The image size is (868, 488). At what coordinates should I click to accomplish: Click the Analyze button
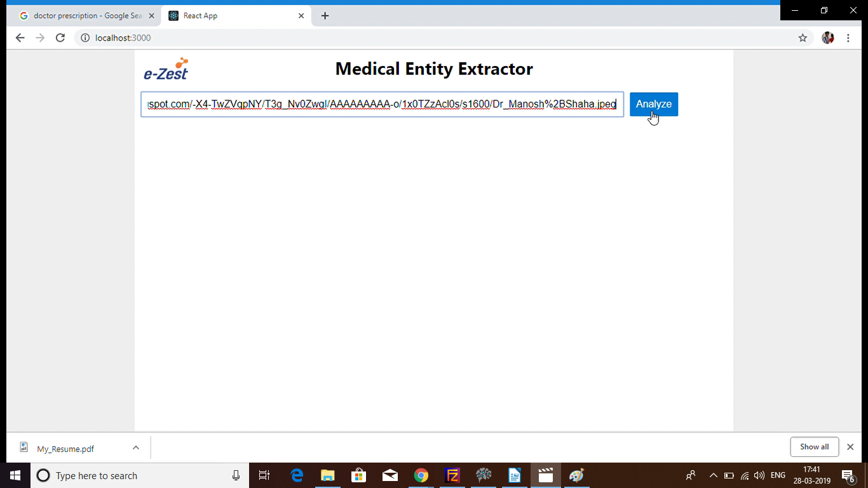653,104
